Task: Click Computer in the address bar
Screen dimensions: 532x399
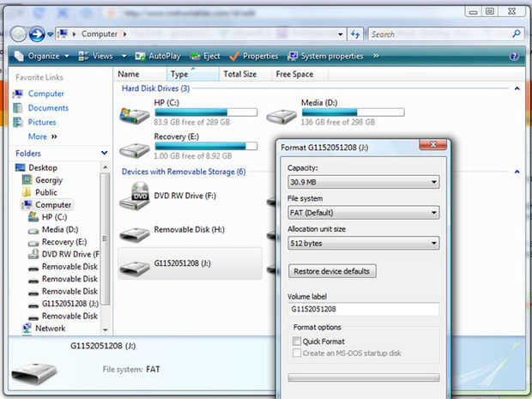Action: [99, 34]
